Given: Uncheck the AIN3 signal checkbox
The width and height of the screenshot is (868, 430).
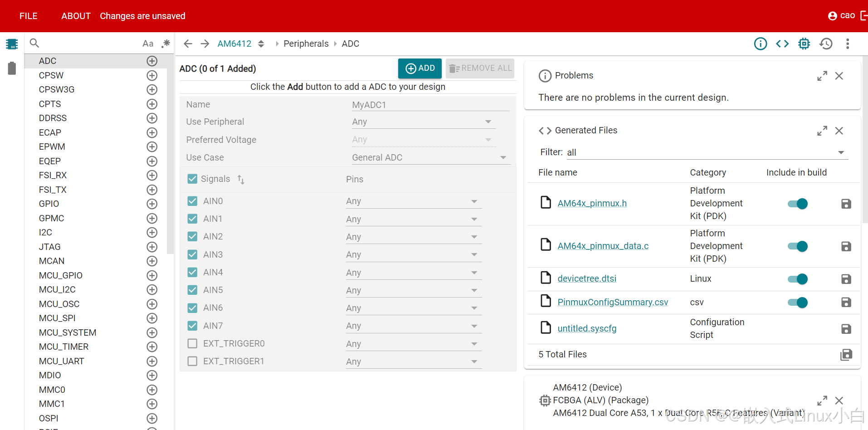Looking at the screenshot, I should coord(192,254).
